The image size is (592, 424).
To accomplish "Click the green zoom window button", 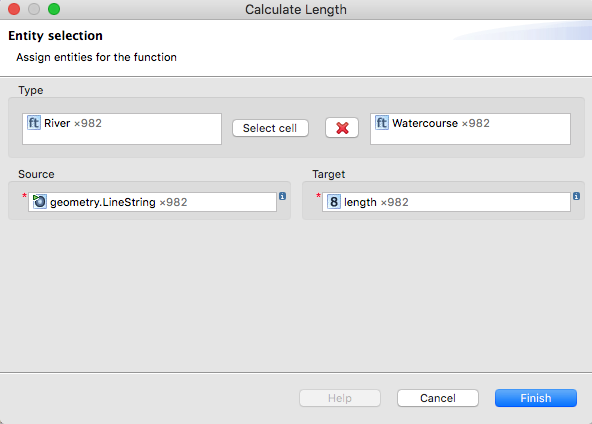I will click(54, 9).
